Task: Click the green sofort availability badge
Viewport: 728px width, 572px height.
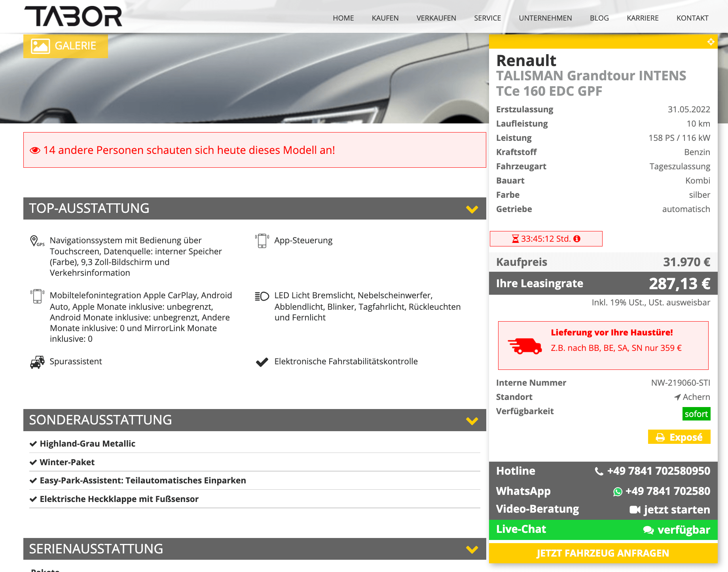Action: [x=696, y=414]
